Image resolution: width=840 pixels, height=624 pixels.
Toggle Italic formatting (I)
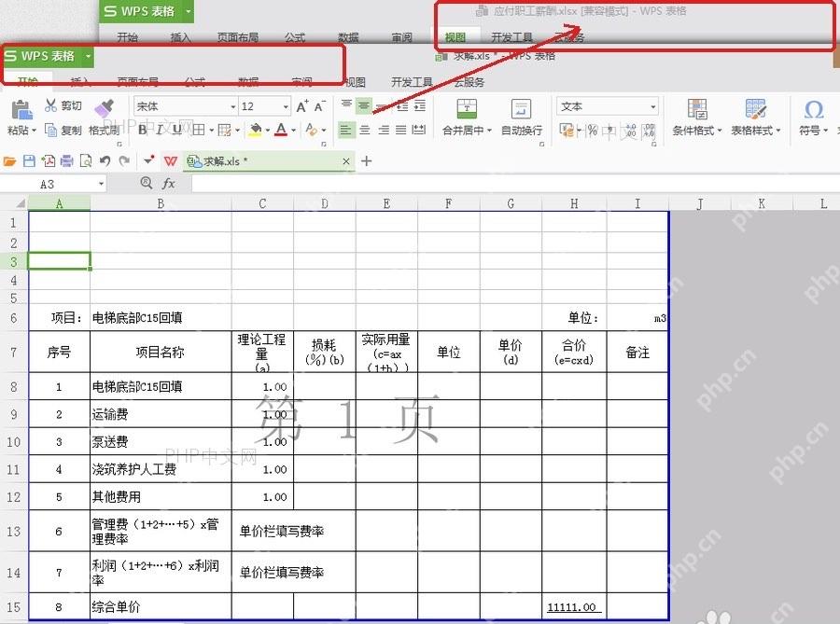pos(159,130)
